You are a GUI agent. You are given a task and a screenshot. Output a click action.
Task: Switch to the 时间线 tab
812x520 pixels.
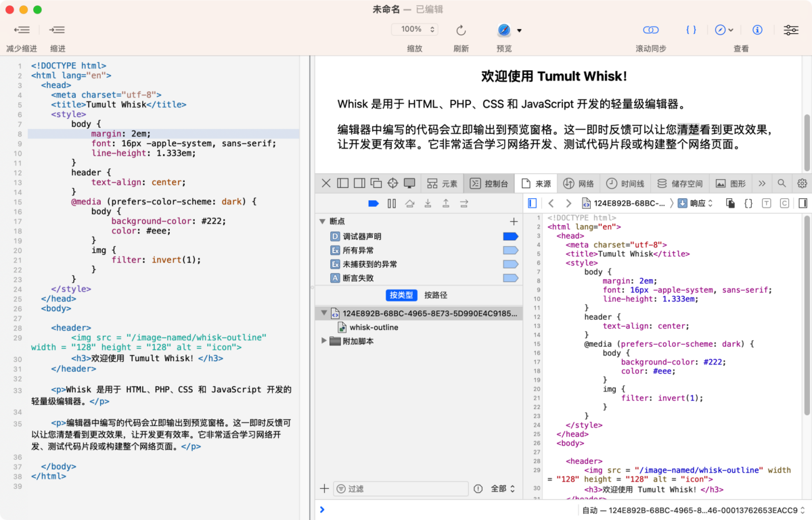[x=625, y=183]
